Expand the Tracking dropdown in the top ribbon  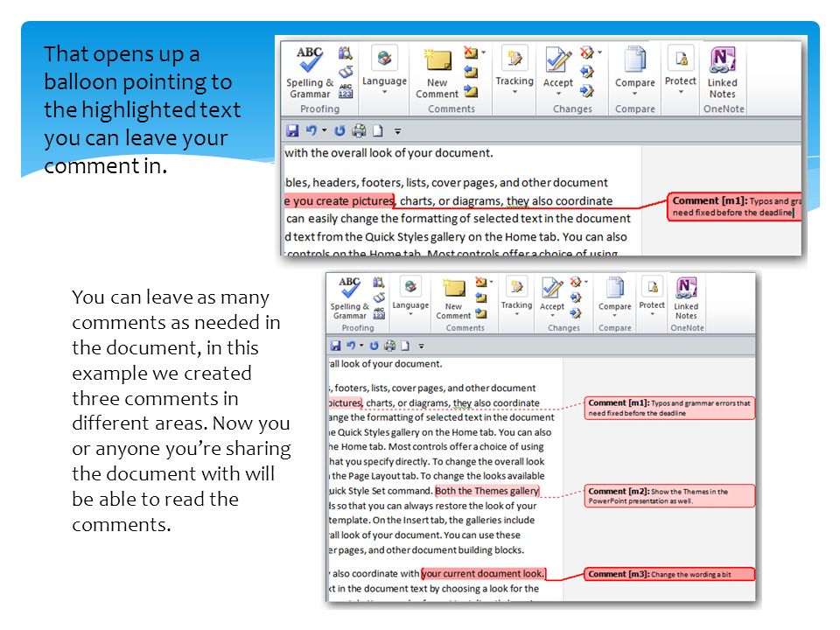click(x=514, y=92)
